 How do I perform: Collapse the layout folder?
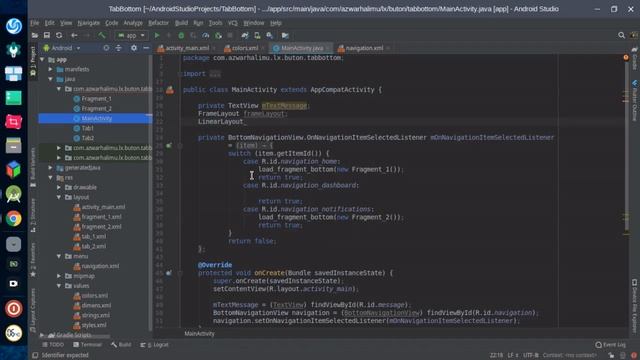coord(59,197)
